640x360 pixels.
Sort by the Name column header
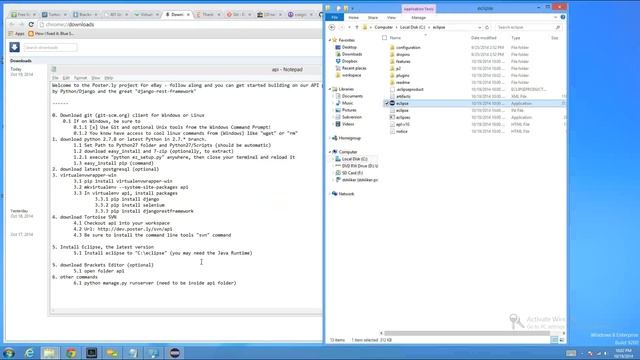[x=395, y=38]
